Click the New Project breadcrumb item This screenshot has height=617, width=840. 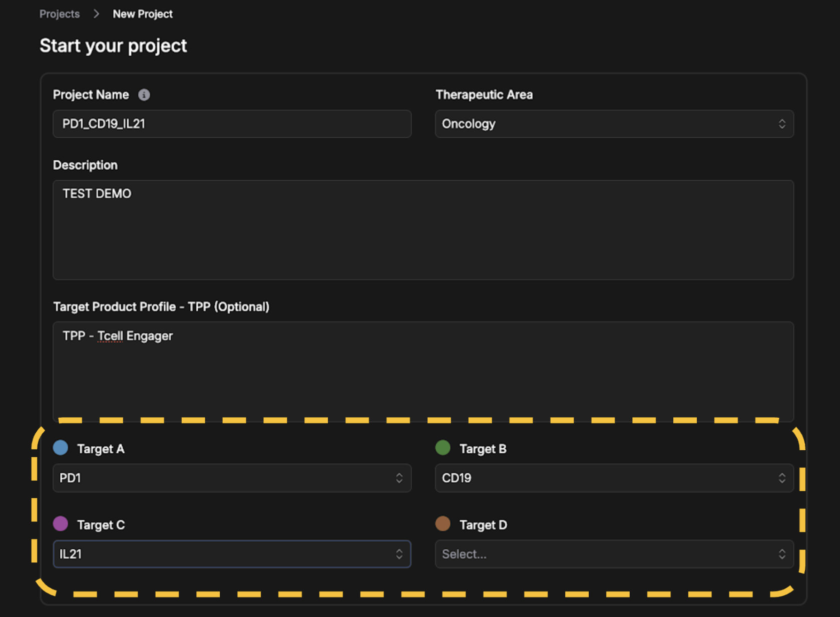pos(143,14)
